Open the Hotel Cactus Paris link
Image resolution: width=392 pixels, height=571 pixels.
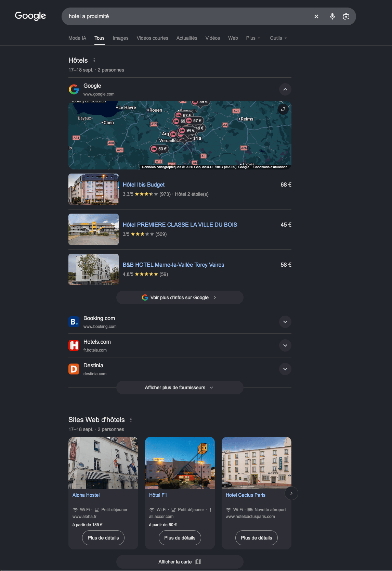[246, 495]
